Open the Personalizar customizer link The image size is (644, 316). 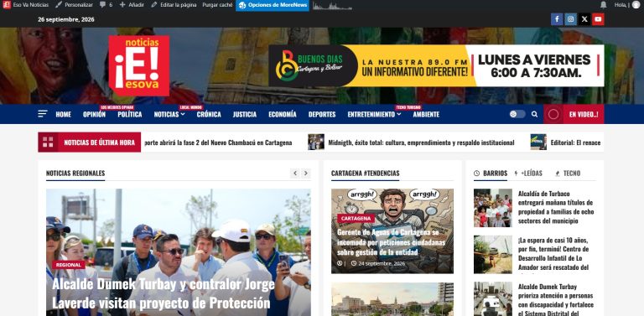(x=74, y=5)
